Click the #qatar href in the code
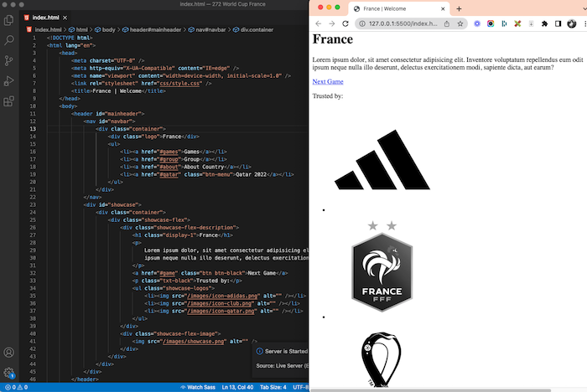The height and width of the screenshot is (392, 587). pyautogui.click(x=170, y=174)
